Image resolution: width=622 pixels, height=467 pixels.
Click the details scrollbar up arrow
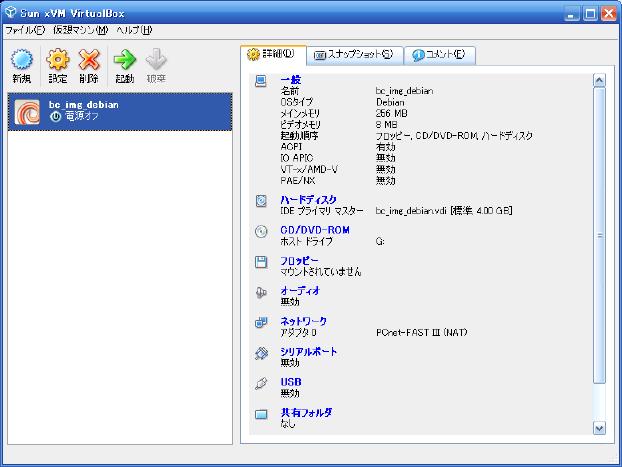[x=599, y=80]
